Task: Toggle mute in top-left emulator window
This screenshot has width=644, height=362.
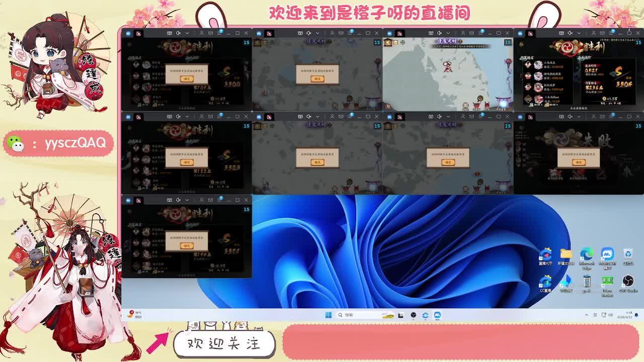Action: (x=178, y=33)
